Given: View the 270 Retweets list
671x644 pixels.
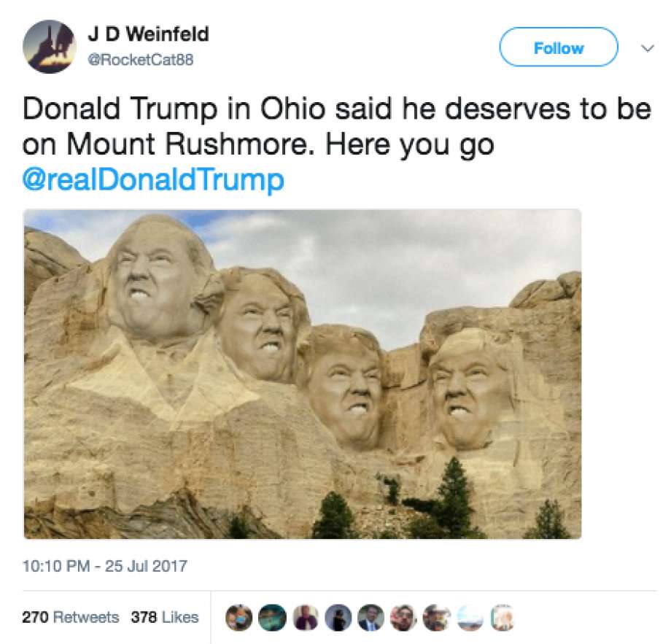Looking at the screenshot, I should (71, 617).
